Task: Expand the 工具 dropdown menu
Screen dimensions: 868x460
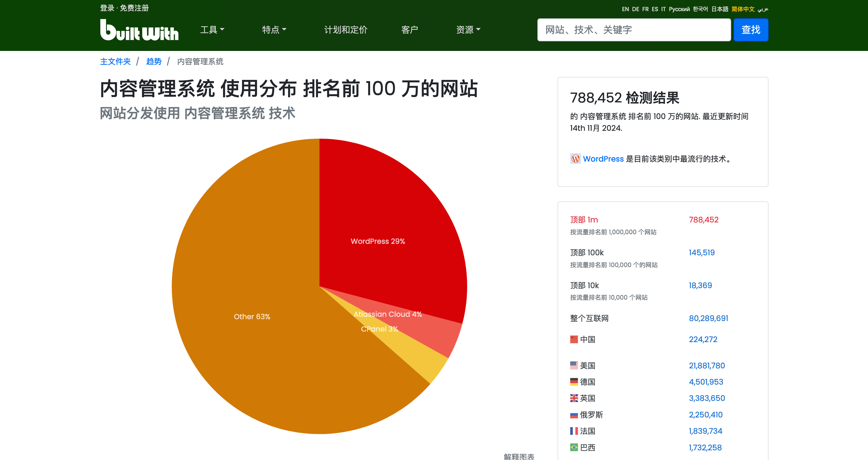Action: tap(212, 30)
